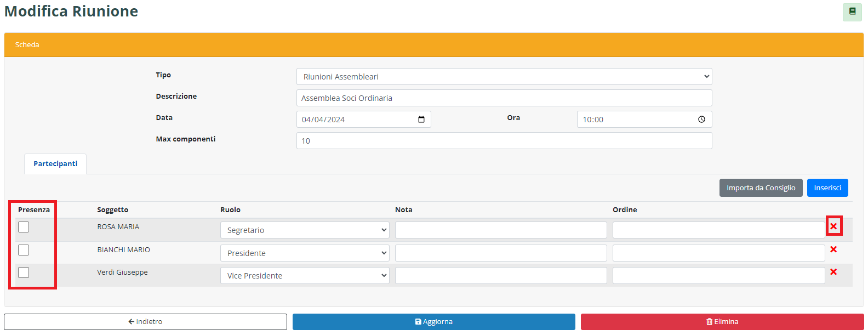Delete BIANCHI MARIO row via red X
This screenshot has height=335, width=868.
pos(833,249)
